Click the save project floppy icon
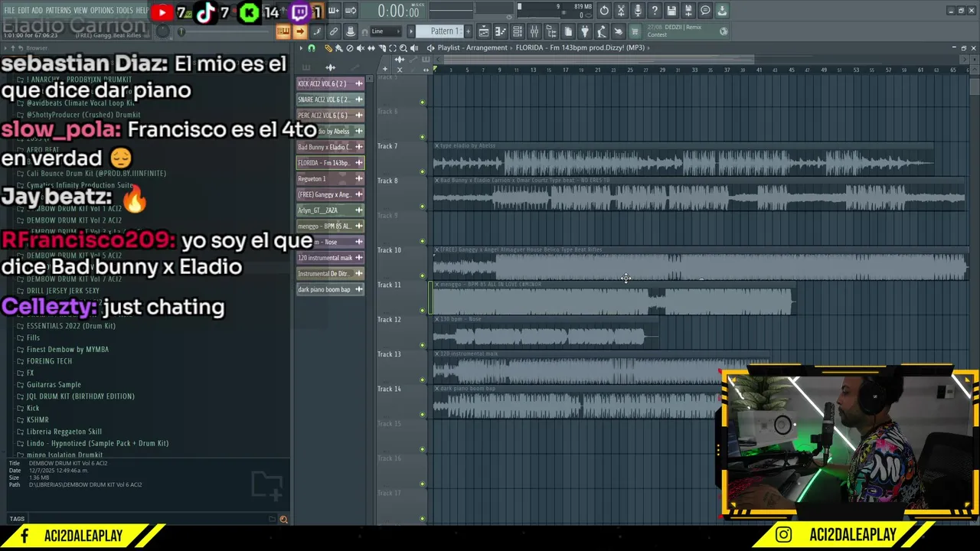Image resolution: width=980 pixels, height=551 pixels. coord(671,11)
